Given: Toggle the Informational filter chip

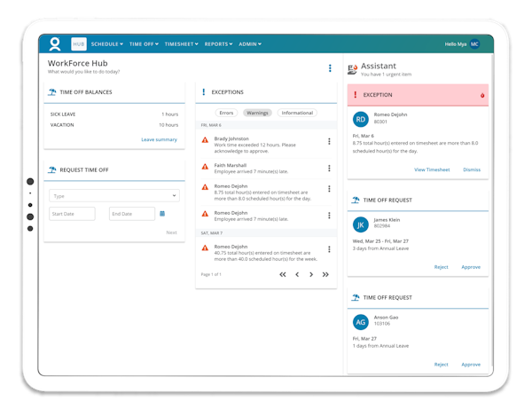Looking at the screenshot, I should (x=297, y=113).
